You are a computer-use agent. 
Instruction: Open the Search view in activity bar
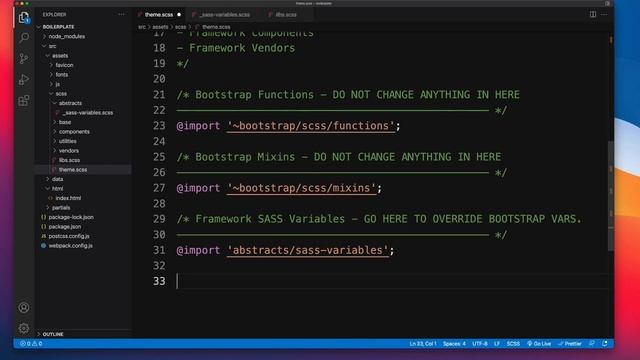click(x=24, y=38)
